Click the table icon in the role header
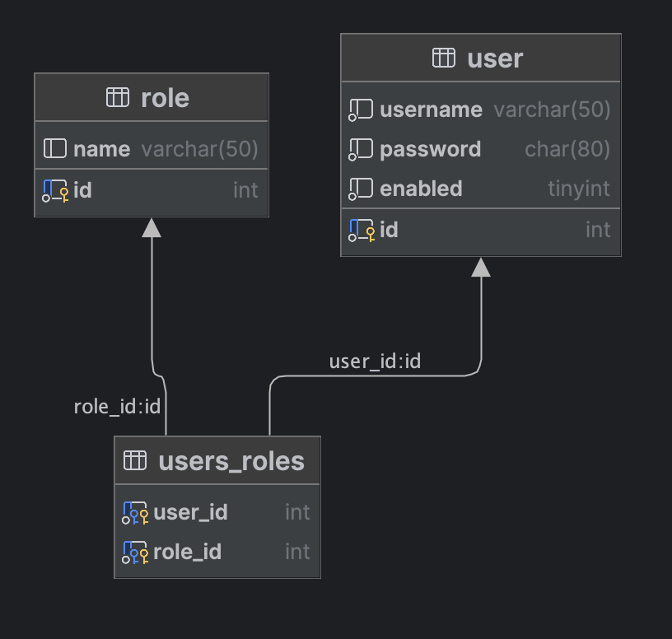The width and height of the screenshot is (672, 639). click(x=118, y=97)
